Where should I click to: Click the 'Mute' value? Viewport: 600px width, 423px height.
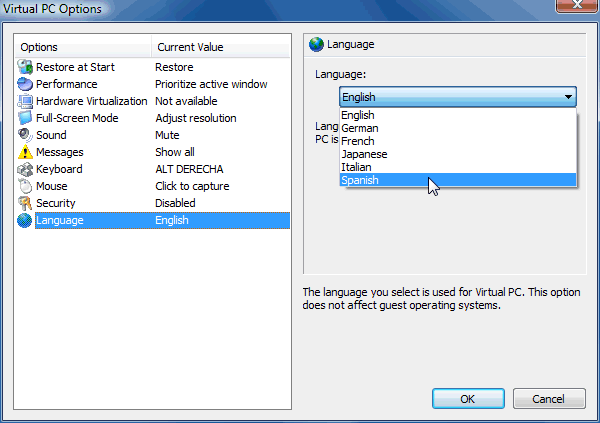tap(167, 135)
